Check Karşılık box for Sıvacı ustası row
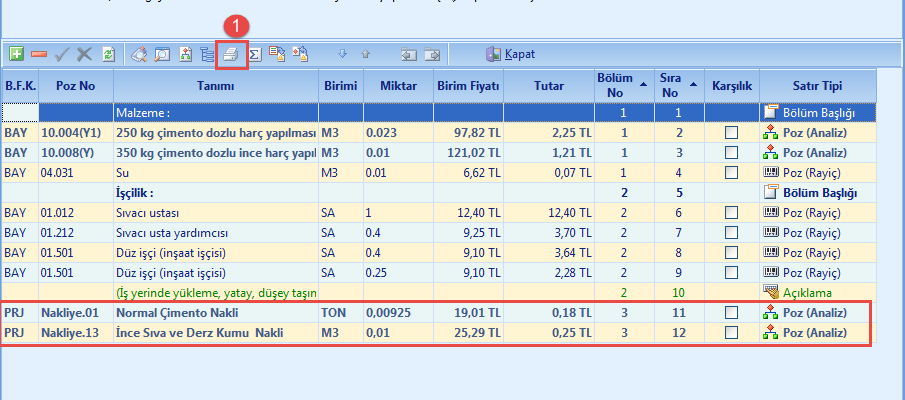Viewport: 905px width, 400px height. point(732,213)
